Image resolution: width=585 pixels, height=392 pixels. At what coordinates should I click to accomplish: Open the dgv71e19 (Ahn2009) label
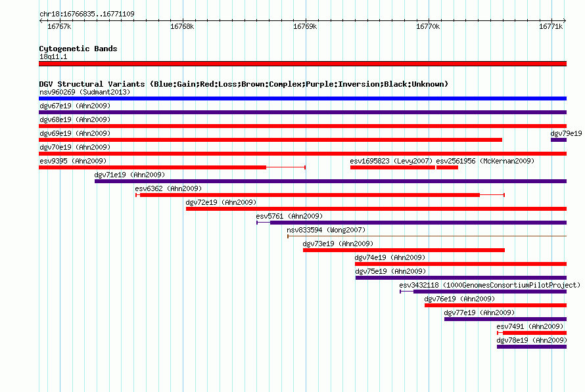pos(129,175)
